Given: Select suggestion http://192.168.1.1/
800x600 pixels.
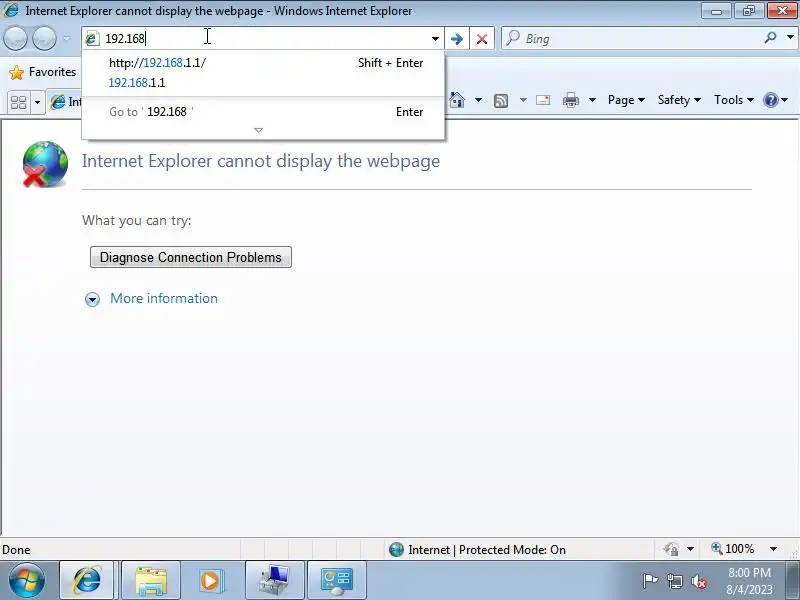Looking at the screenshot, I should click(x=265, y=63).
